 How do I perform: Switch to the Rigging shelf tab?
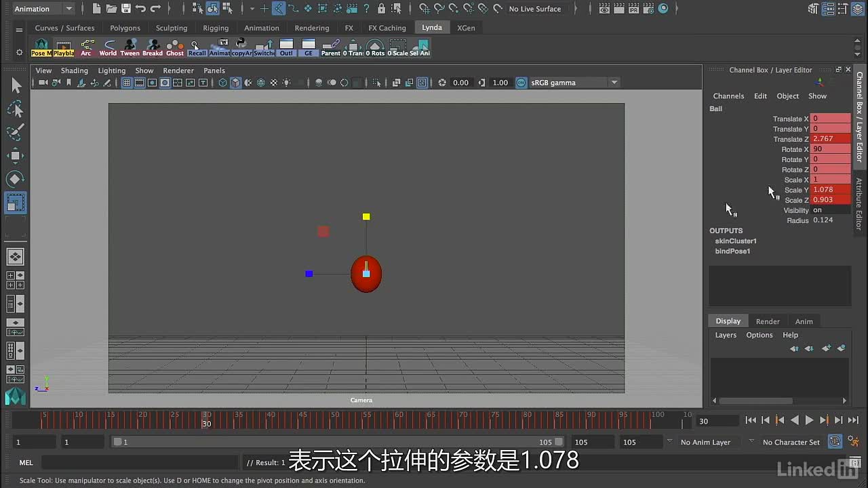216,28
